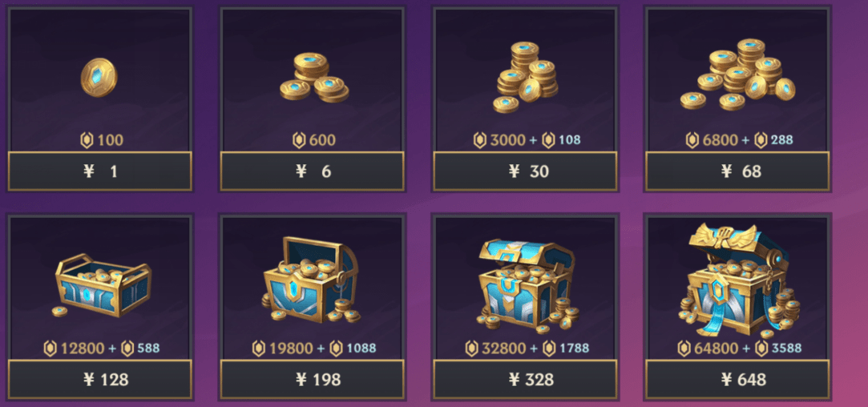Select the ¥ 648 price button
Screen dimensions: 868x407
click(x=738, y=379)
